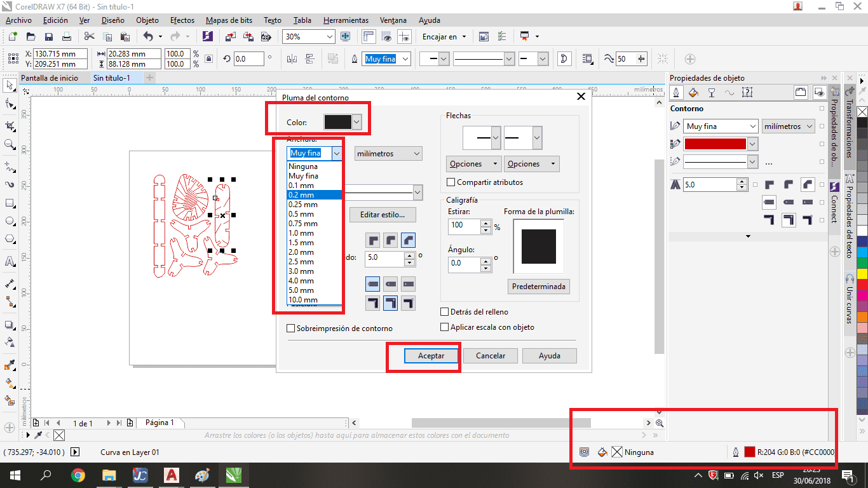The image size is (868, 488).
Task: Toggle the Show grid button
Action: 387,37
